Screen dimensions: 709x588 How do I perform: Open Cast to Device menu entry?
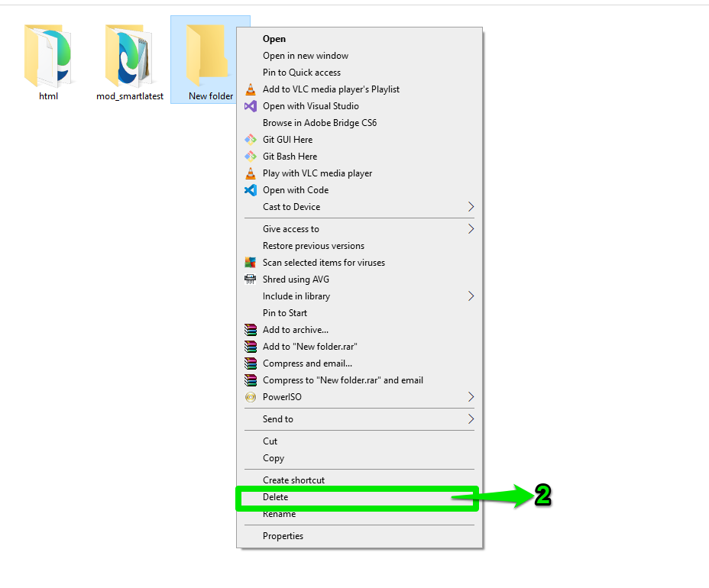360,207
